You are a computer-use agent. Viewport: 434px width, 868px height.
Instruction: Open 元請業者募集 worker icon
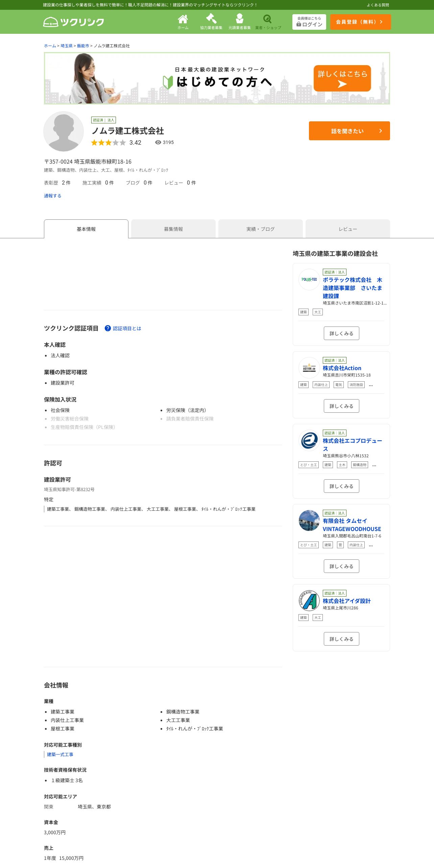pos(240,22)
